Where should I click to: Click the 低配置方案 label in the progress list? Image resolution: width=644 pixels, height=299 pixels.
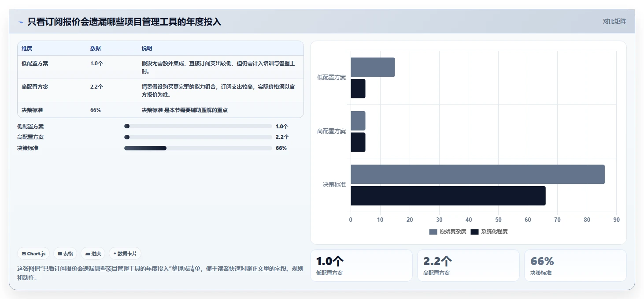pos(30,126)
